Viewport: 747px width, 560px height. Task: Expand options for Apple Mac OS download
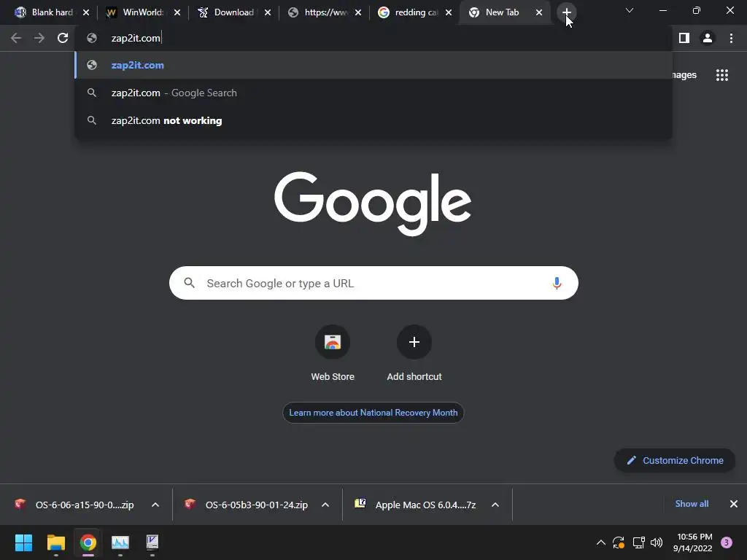coord(495,505)
